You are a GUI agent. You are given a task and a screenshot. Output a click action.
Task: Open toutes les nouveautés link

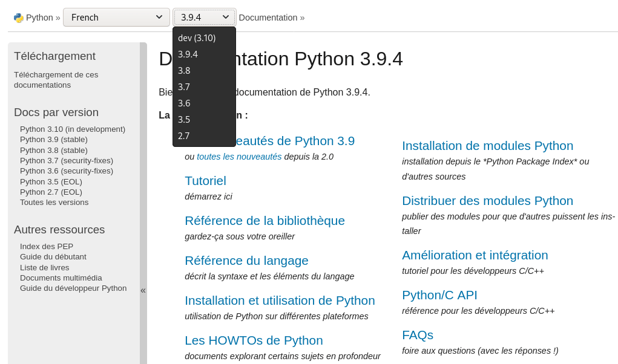pos(239,157)
